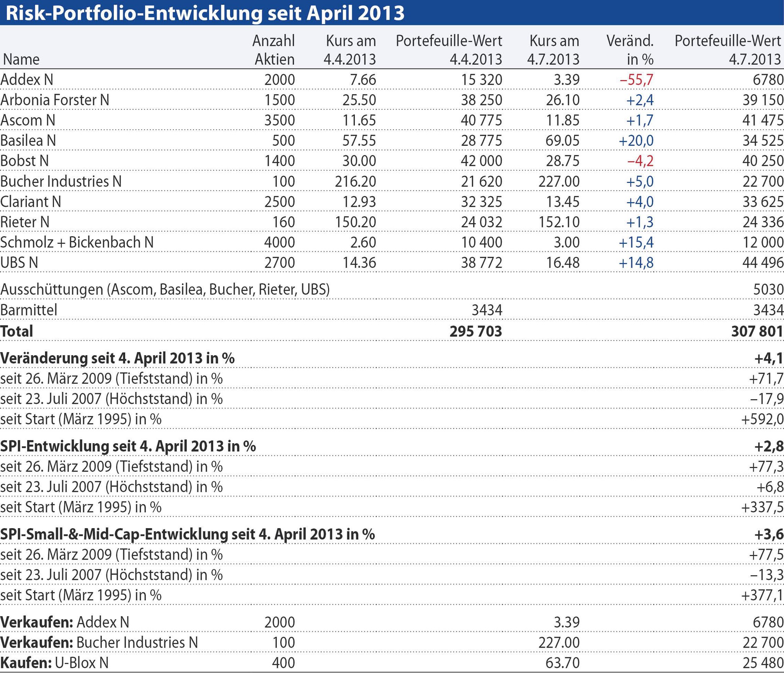Select seit Start +592,0 percent value
Viewport: 784px width, 687px height.
pyautogui.click(x=762, y=419)
